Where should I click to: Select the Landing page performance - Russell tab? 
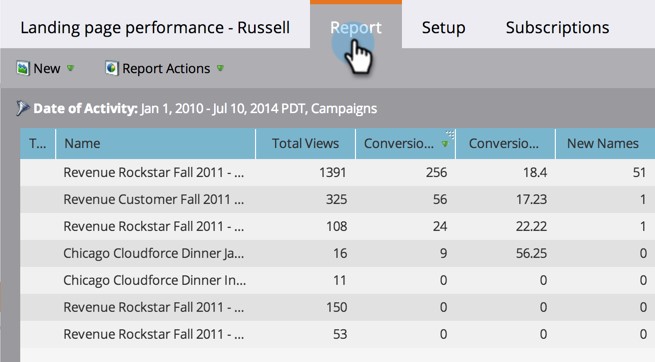coord(155,28)
